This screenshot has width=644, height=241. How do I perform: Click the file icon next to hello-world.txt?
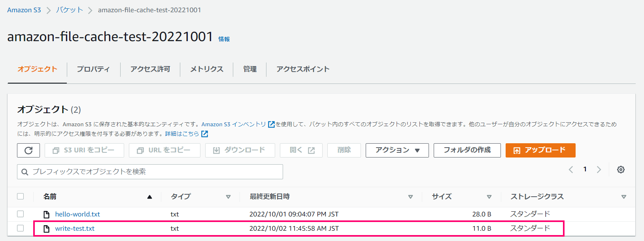tap(47, 214)
